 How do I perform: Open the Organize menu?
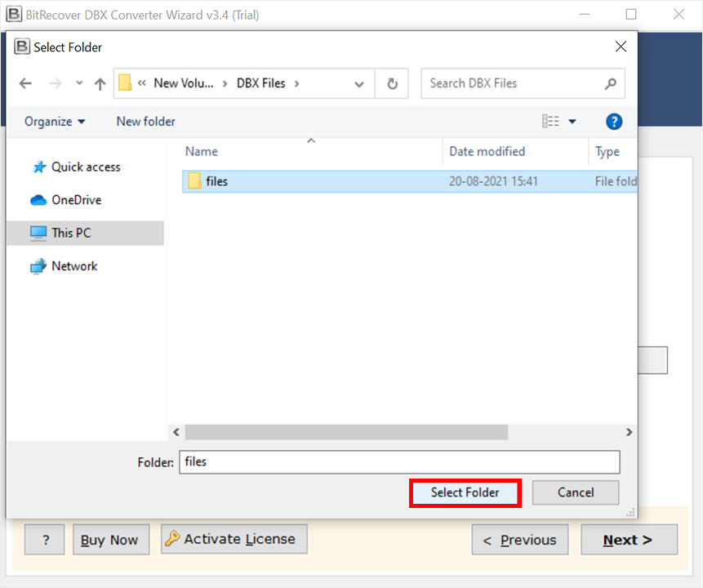[55, 122]
